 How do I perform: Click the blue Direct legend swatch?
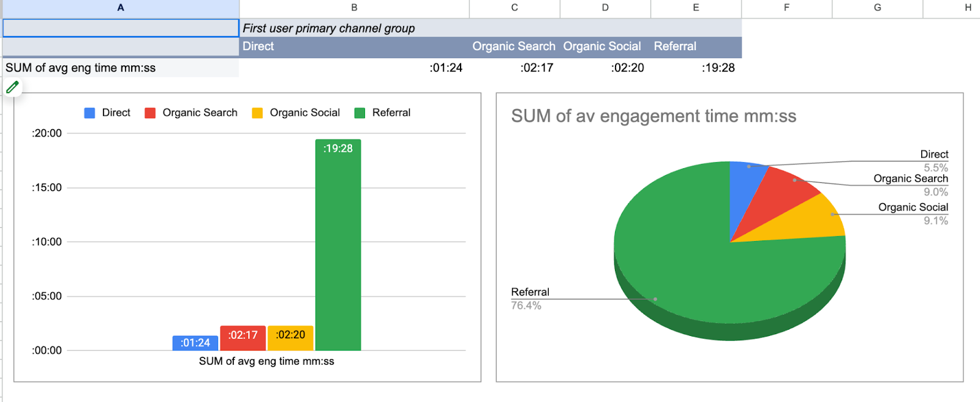(x=89, y=113)
